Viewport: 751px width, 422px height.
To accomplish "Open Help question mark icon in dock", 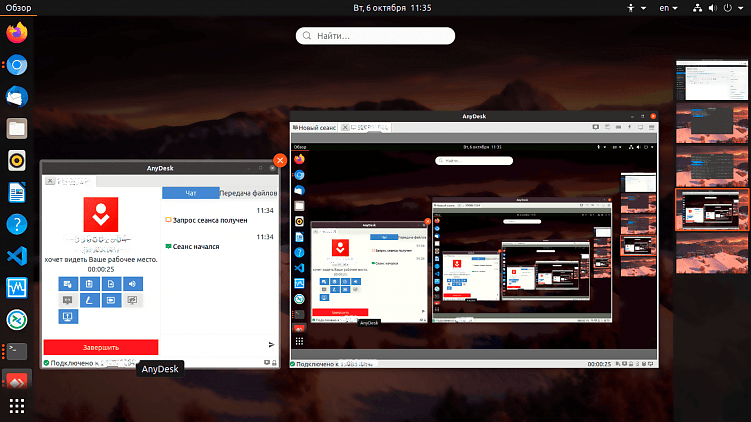I will (17, 224).
